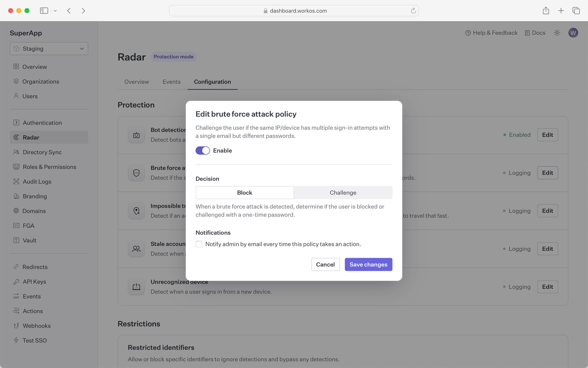Click the Radar icon in sidebar
The image size is (588, 368).
(16, 137)
